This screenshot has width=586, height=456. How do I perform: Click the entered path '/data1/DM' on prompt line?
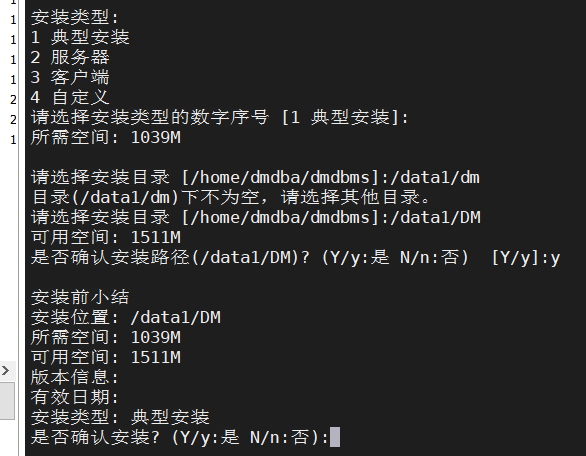435,217
